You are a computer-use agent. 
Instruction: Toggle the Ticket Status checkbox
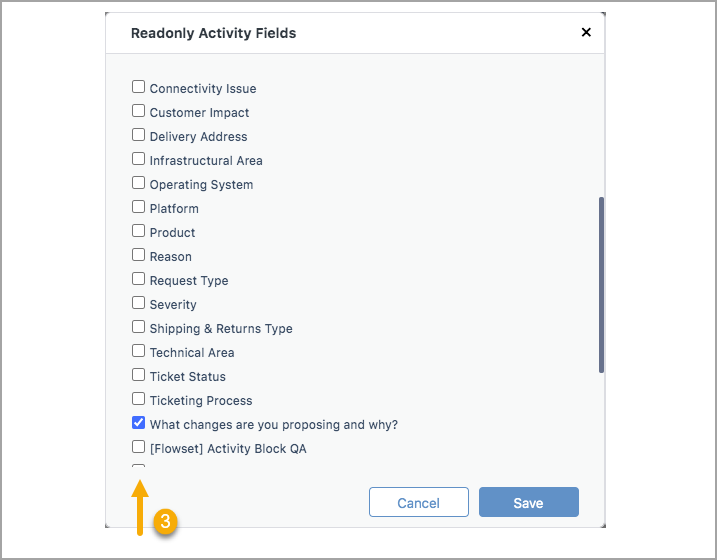[x=138, y=375]
